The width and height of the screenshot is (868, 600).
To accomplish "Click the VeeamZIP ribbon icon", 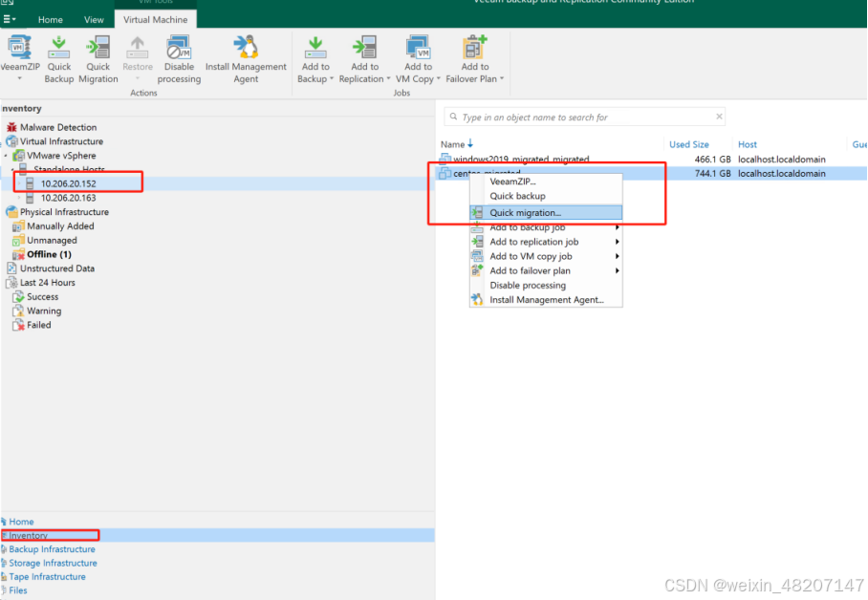I will (x=20, y=47).
